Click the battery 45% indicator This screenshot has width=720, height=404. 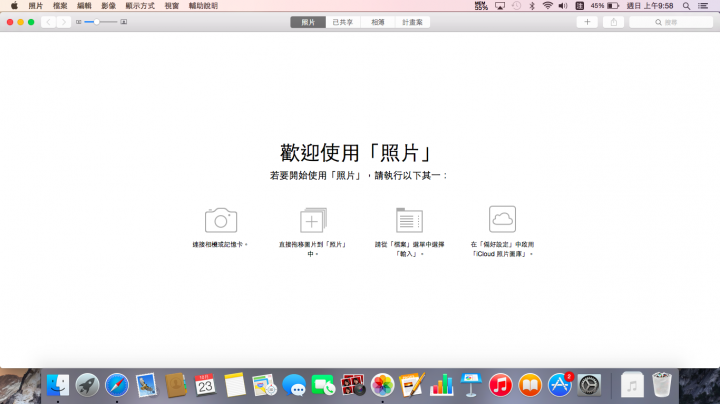[605, 6]
